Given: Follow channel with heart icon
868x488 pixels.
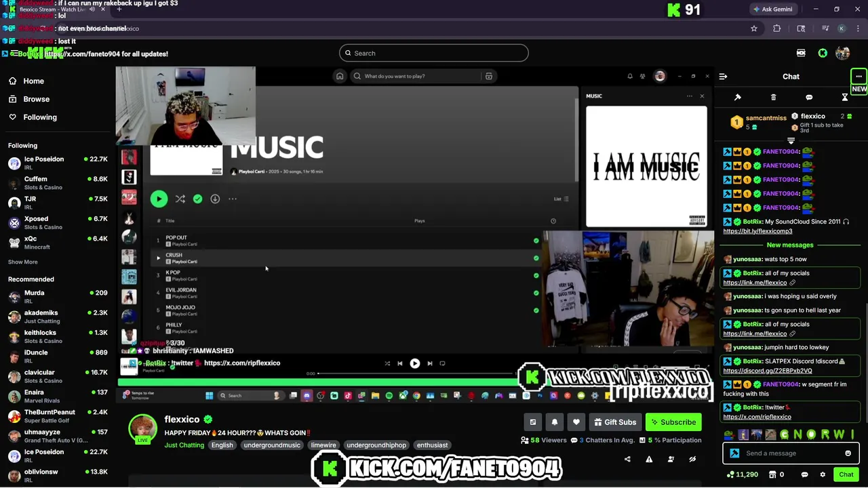Looking at the screenshot, I should [576, 422].
